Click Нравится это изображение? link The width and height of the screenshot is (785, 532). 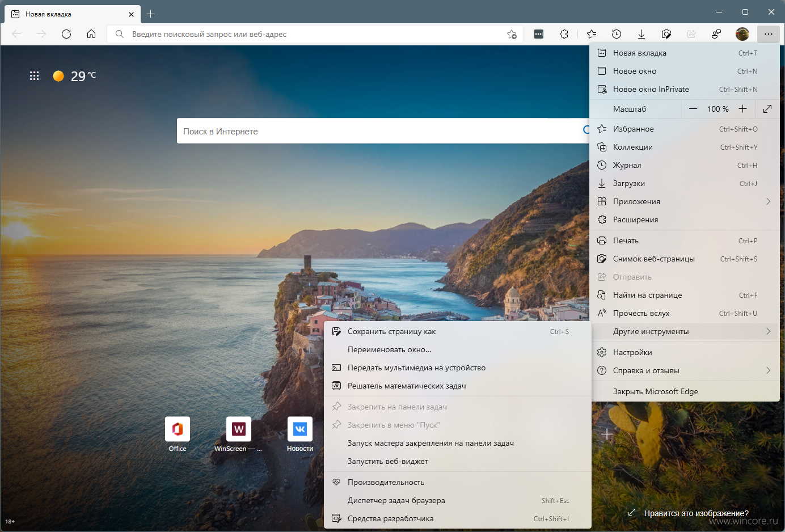[696, 513]
